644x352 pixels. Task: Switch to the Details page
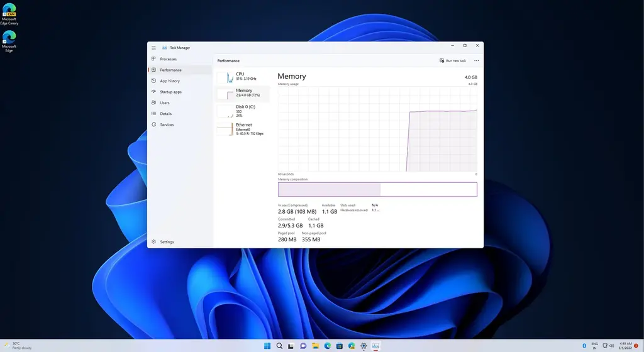pyautogui.click(x=165, y=114)
